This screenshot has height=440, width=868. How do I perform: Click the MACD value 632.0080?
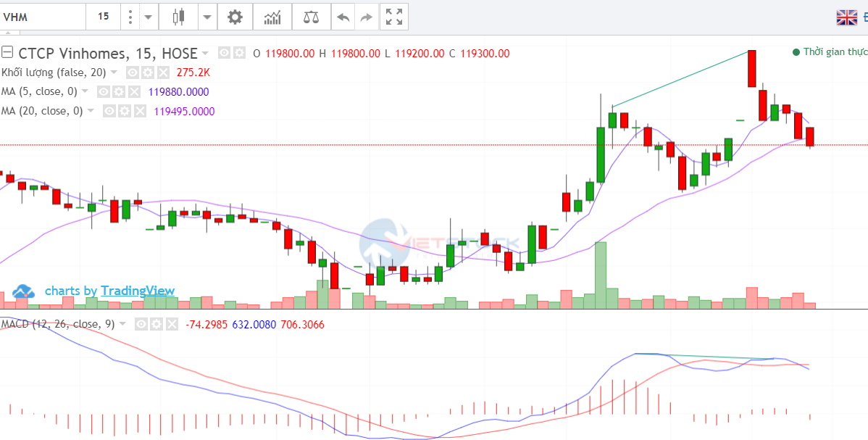(x=254, y=324)
